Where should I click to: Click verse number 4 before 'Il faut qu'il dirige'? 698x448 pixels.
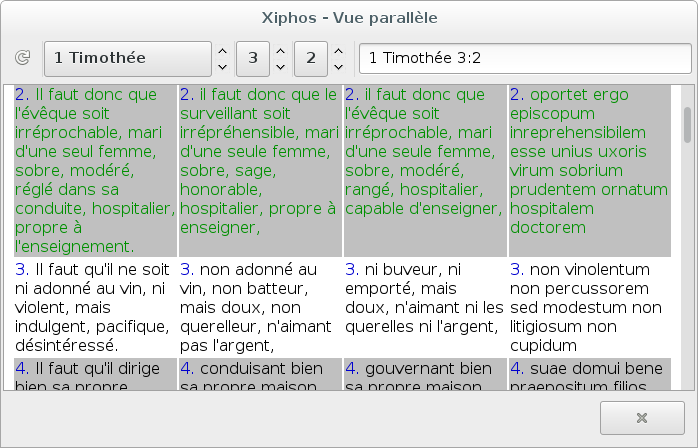[x=22, y=369]
